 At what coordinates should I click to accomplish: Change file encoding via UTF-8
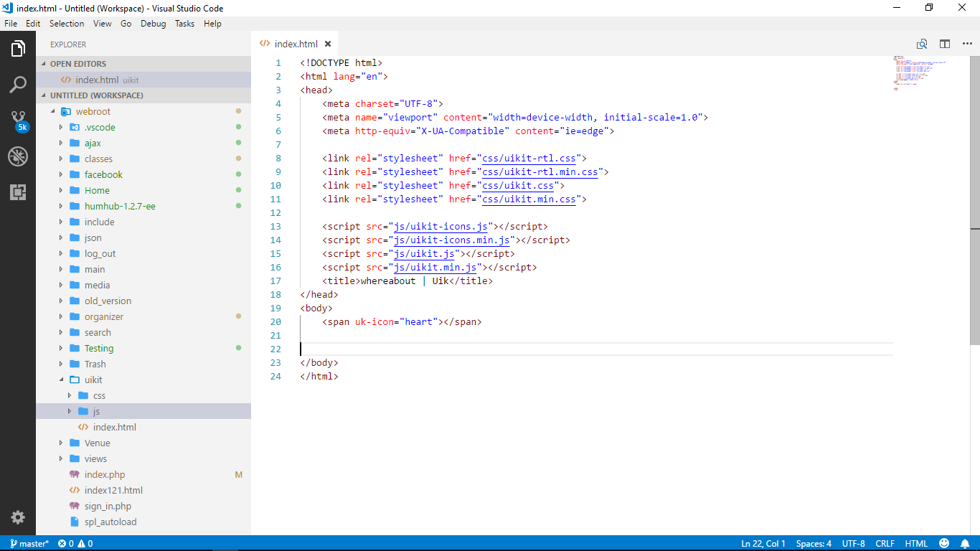coord(854,543)
